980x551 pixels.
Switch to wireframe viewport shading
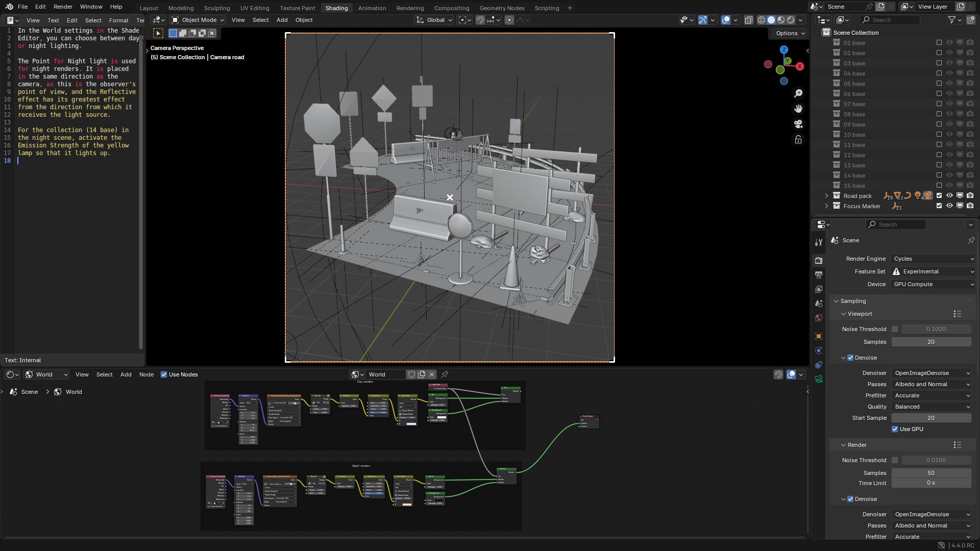point(761,20)
